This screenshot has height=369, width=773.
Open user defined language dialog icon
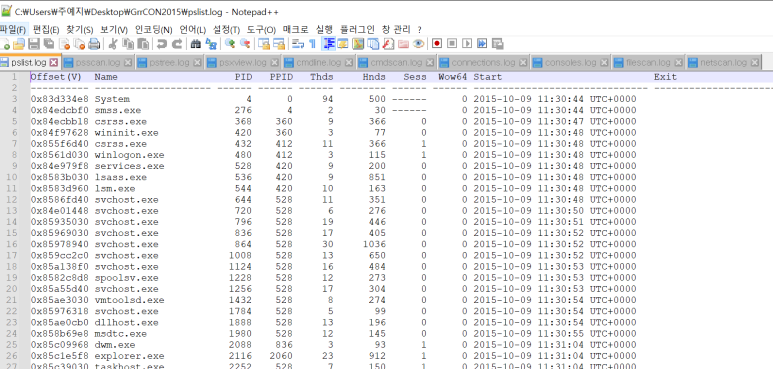[343, 44]
